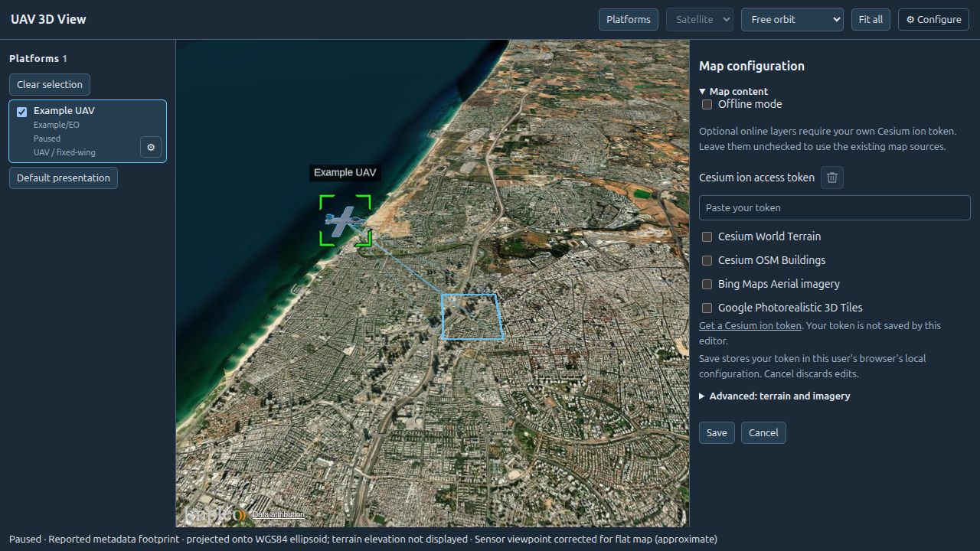The width and height of the screenshot is (980, 551).
Task: Turn on Cesium OSM Buildings
Action: coord(707,260)
